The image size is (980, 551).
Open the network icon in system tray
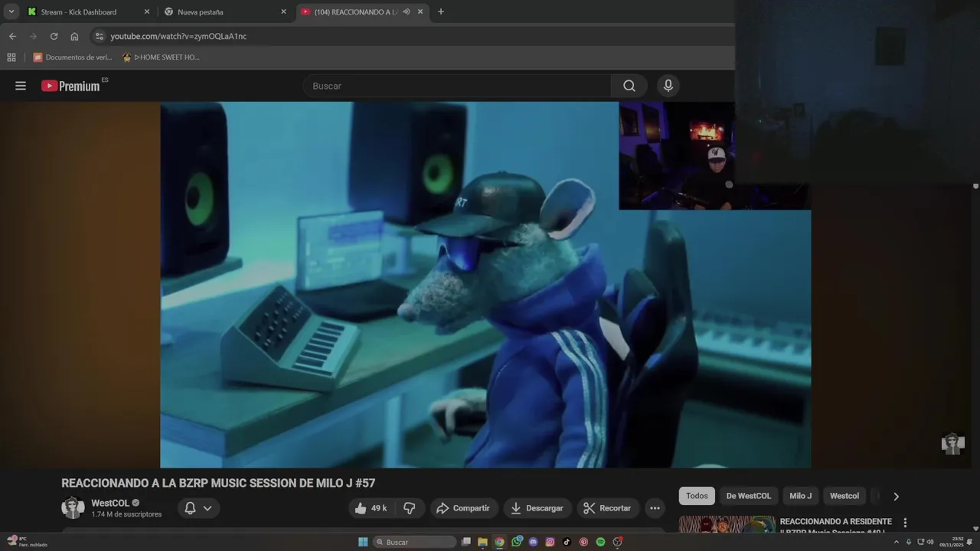pos(920,542)
